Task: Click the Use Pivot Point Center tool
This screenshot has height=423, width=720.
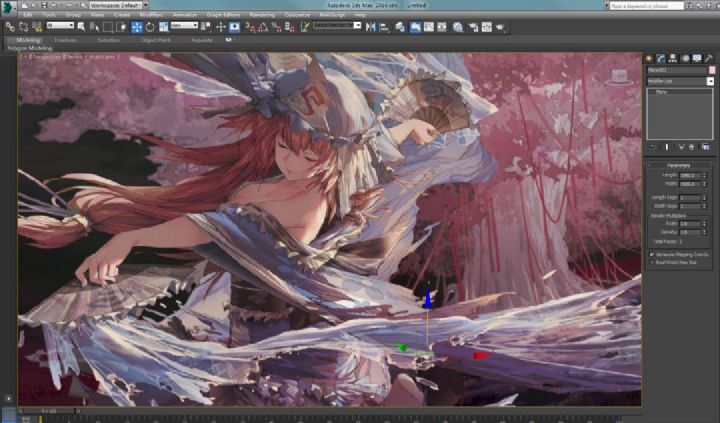Action: (x=206, y=27)
